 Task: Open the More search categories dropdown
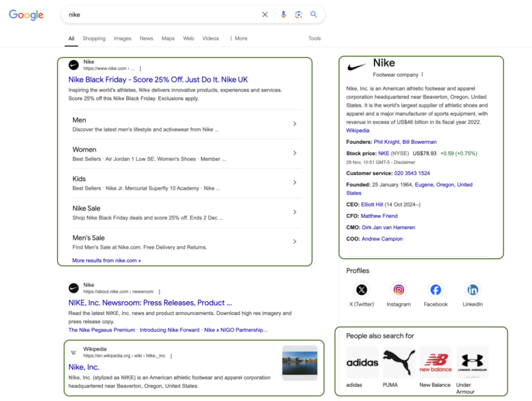click(238, 38)
